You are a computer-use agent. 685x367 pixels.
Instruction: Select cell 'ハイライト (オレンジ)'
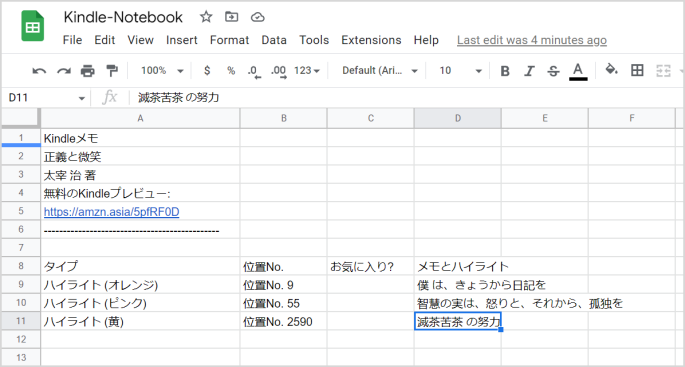click(x=140, y=284)
